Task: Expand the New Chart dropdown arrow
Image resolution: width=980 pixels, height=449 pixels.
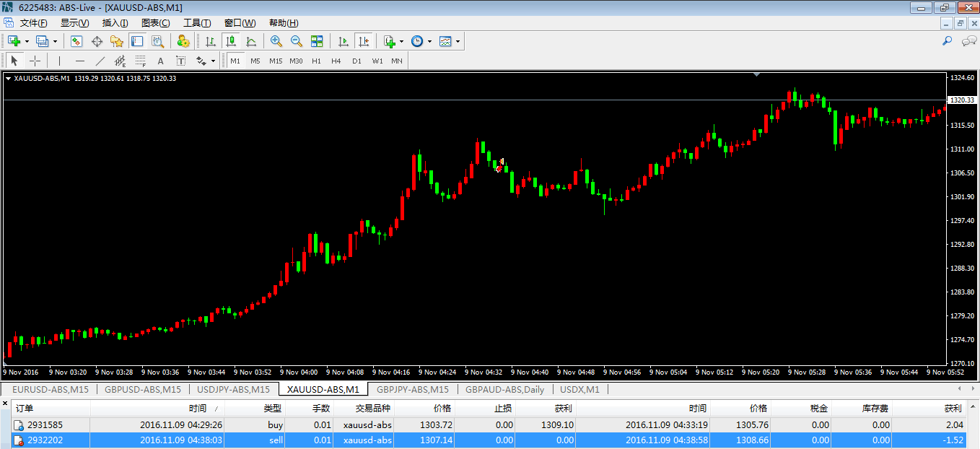Action: coord(27,41)
